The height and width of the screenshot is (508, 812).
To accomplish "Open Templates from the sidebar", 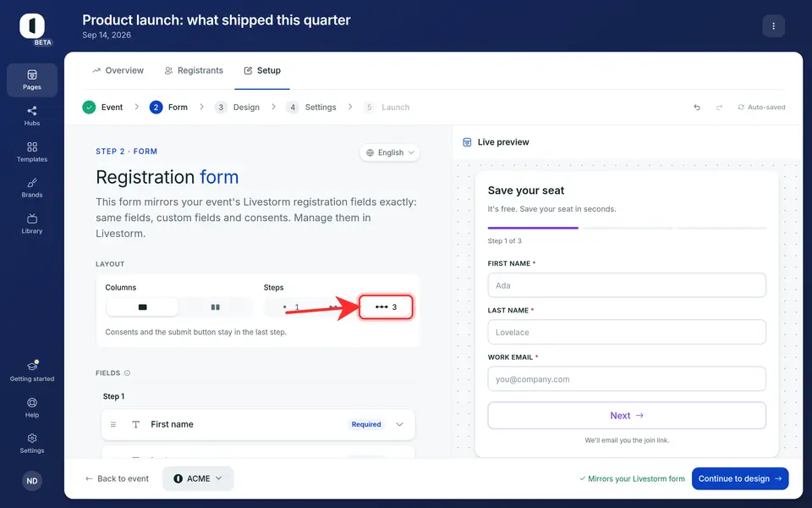I will click(x=32, y=152).
